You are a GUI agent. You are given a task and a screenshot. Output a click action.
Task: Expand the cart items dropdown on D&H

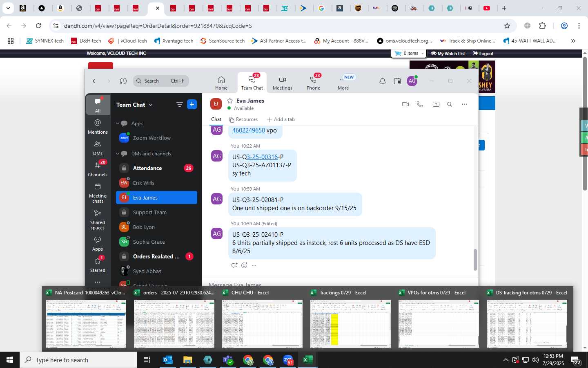point(422,54)
